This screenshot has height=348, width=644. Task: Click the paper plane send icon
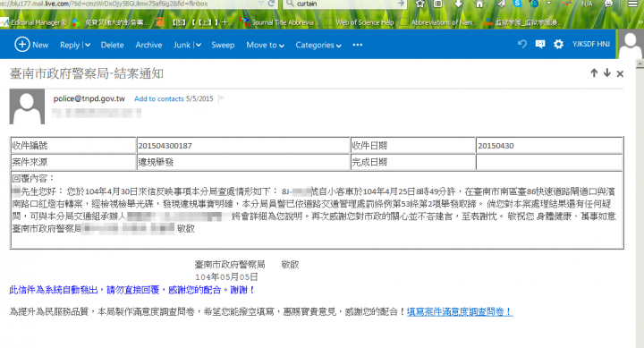(501, 4)
